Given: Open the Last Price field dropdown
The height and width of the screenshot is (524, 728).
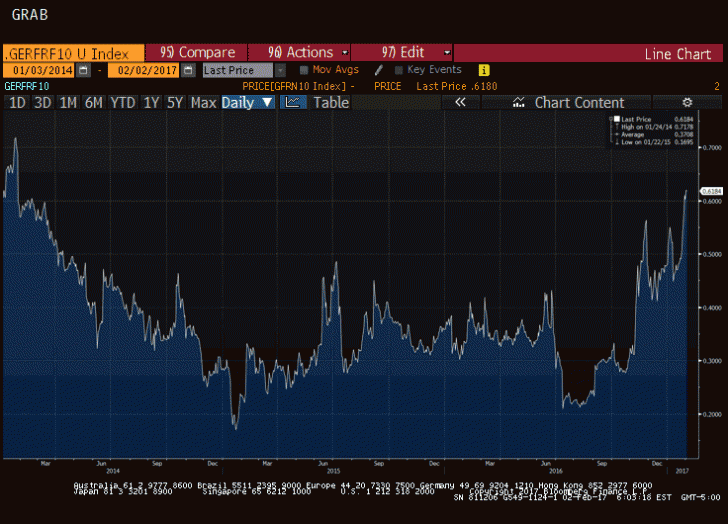Looking at the screenshot, I should pyautogui.click(x=278, y=70).
